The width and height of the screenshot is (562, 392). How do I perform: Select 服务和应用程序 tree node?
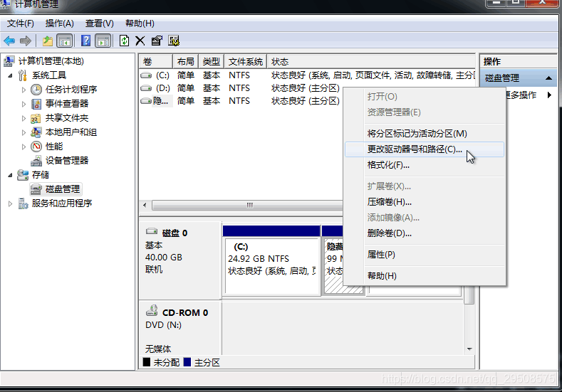(62, 203)
